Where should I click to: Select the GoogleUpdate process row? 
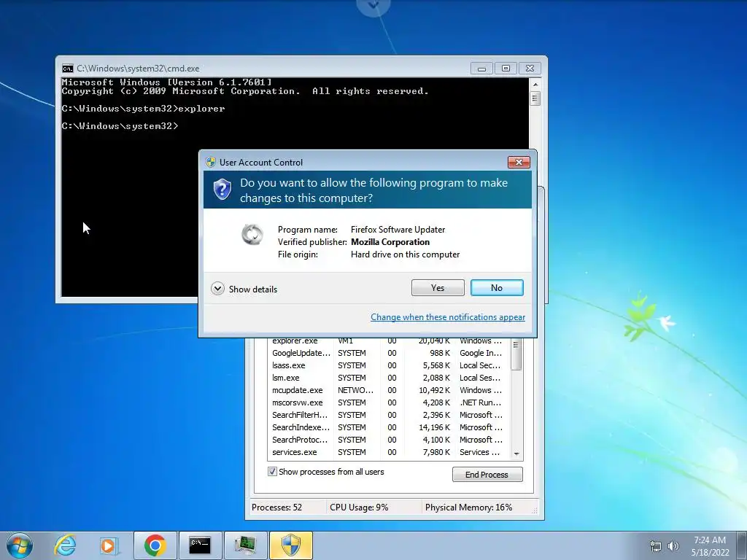tap(389, 353)
